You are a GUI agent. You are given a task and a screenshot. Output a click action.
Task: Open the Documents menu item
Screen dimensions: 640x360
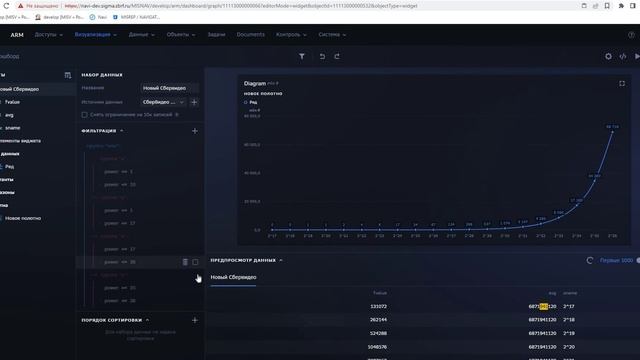(251, 35)
